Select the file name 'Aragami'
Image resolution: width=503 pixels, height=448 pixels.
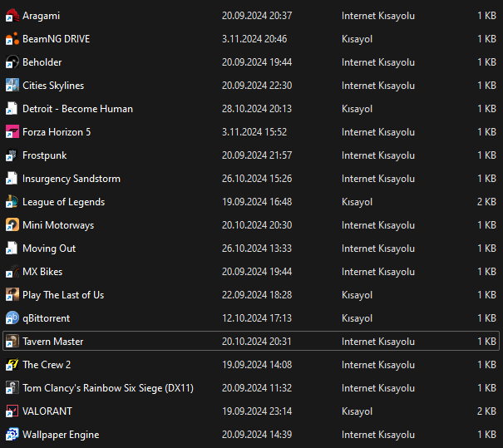(41, 16)
